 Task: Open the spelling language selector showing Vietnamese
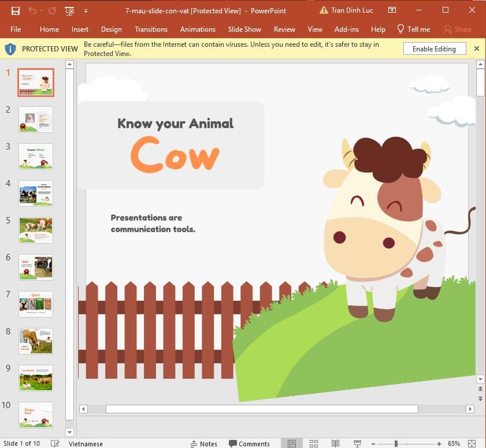[85, 443]
